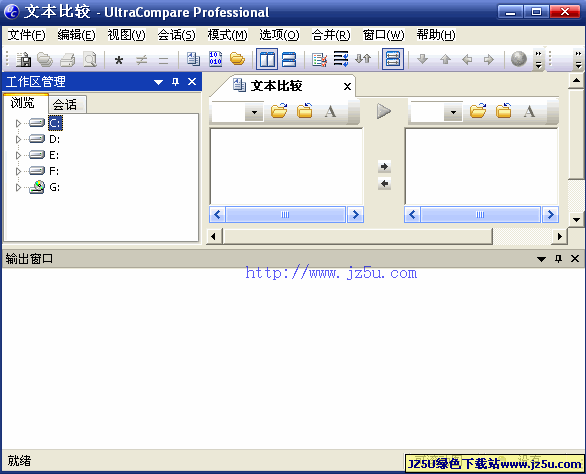Expand the G: disc drive node
Image resolution: width=586 pixels, height=474 pixels.
(x=18, y=187)
